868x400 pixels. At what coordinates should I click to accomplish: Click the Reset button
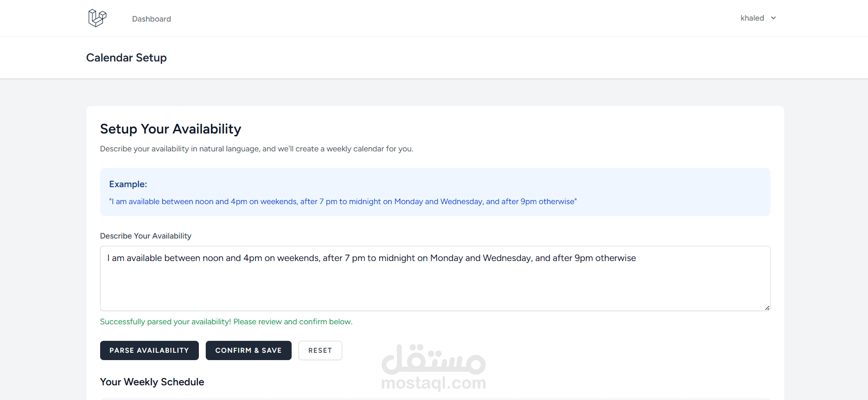[x=320, y=350]
